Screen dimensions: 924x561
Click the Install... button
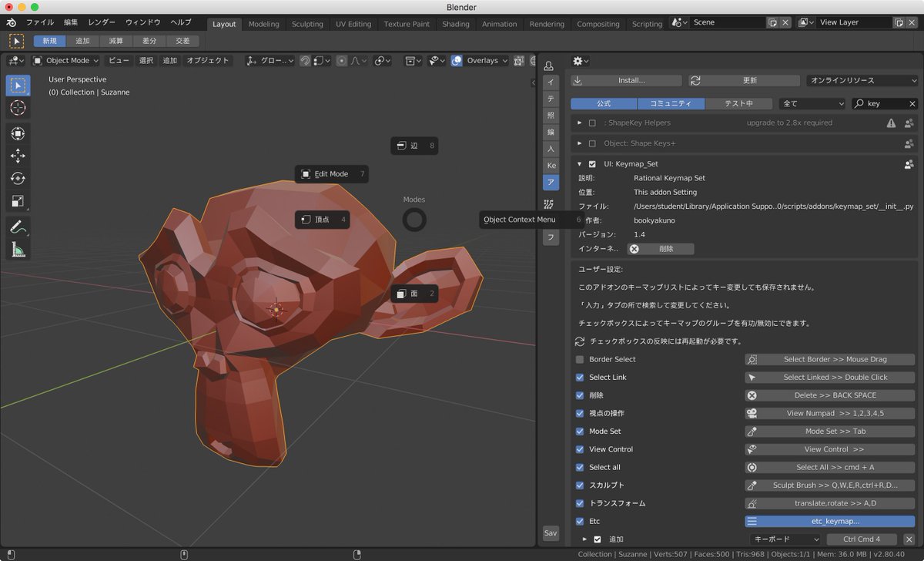pos(627,80)
